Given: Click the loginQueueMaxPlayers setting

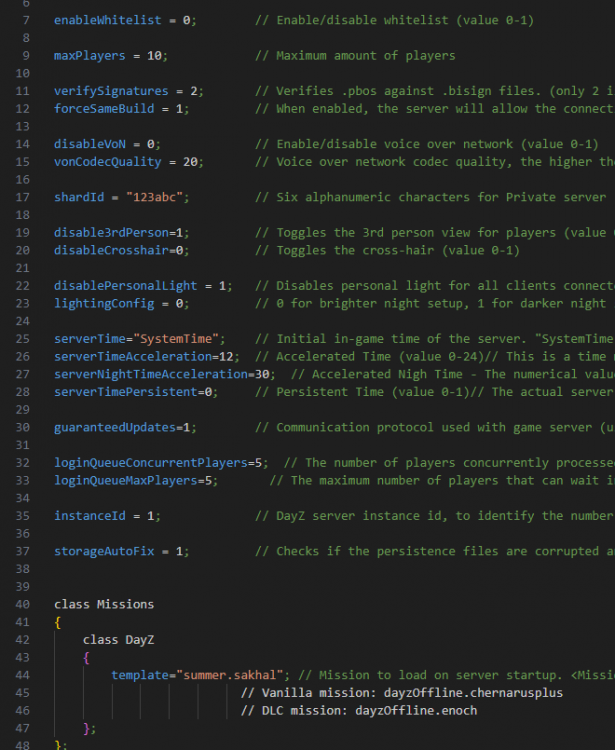Looking at the screenshot, I should [125, 480].
